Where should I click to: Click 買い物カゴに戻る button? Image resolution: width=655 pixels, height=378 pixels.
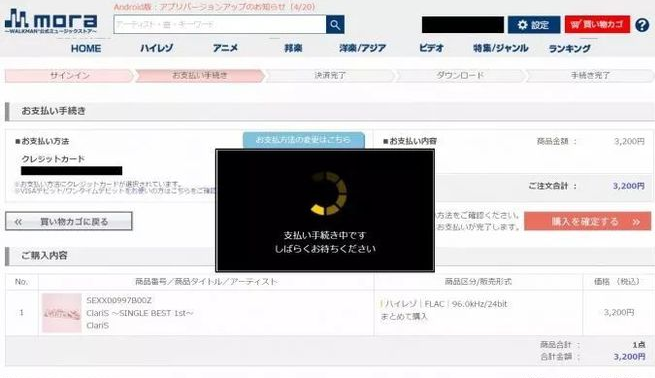coord(69,221)
